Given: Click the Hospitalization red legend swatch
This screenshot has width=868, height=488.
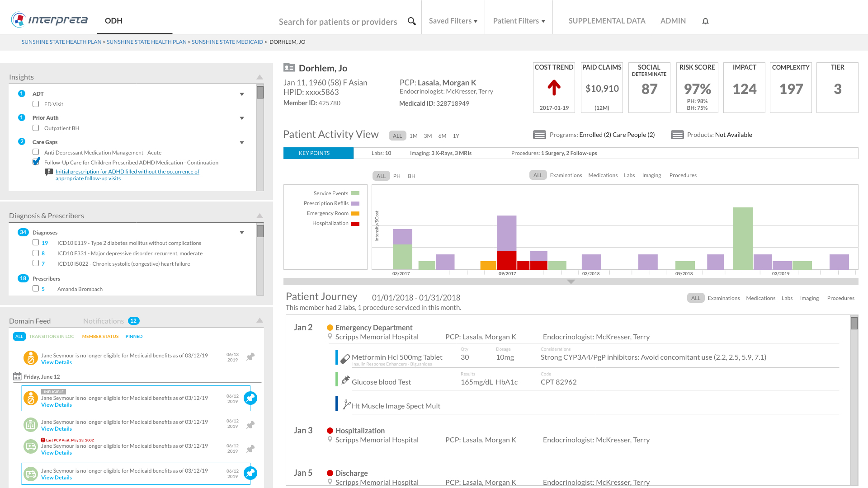Looking at the screenshot, I should point(355,224).
